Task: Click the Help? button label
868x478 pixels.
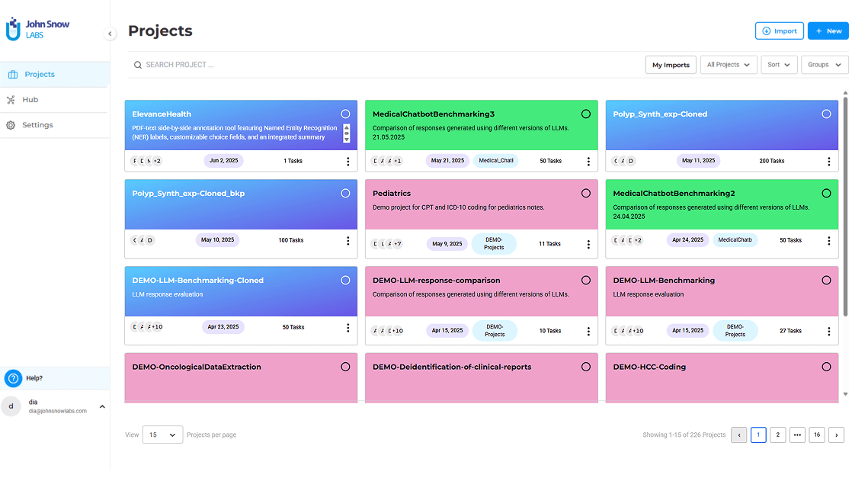Action: tap(34, 378)
